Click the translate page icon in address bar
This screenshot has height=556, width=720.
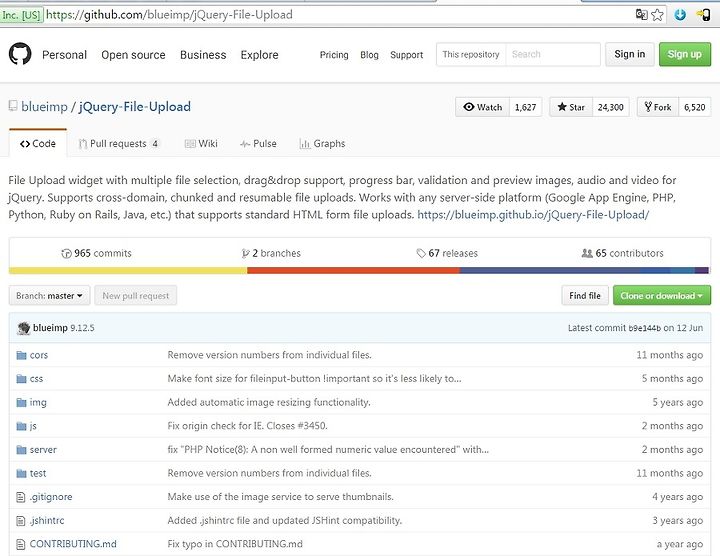pyautogui.click(x=641, y=15)
